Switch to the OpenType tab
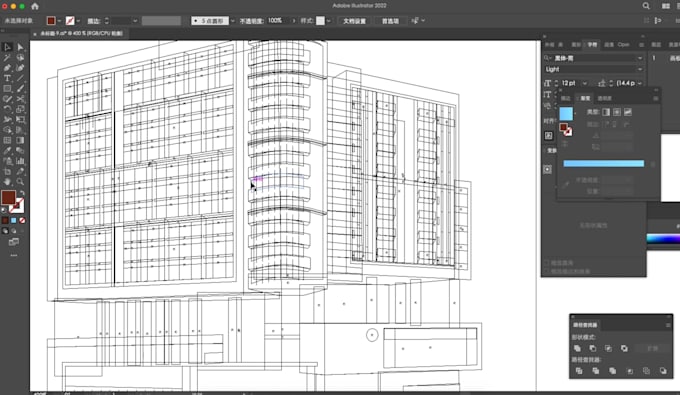The height and width of the screenshot is (395, 680). [x=623, y=45]
